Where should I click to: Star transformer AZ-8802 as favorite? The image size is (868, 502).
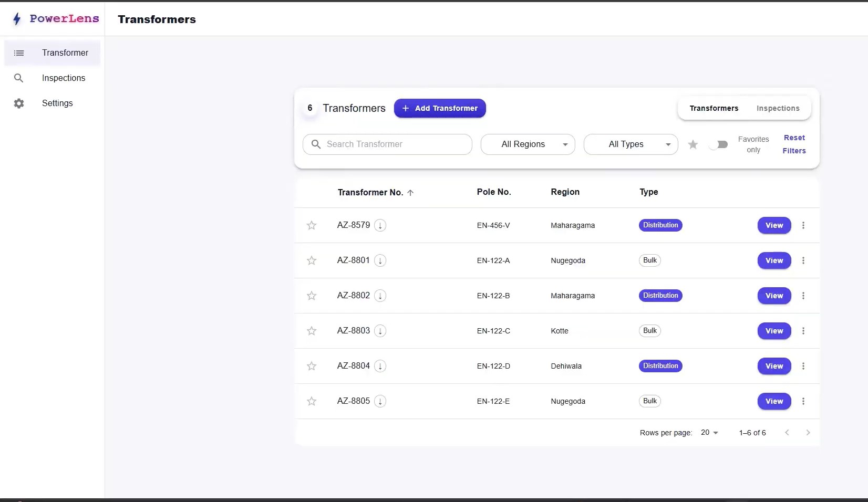pos(312,296)
